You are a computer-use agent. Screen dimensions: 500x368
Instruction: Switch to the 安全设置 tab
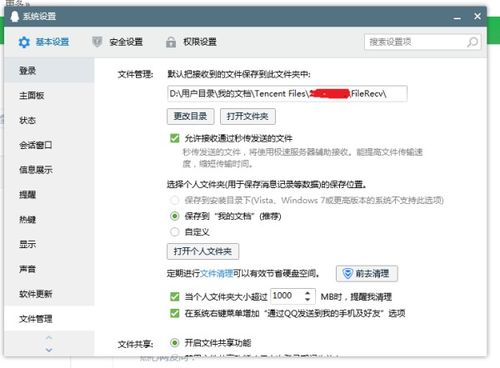click(118, 42)
